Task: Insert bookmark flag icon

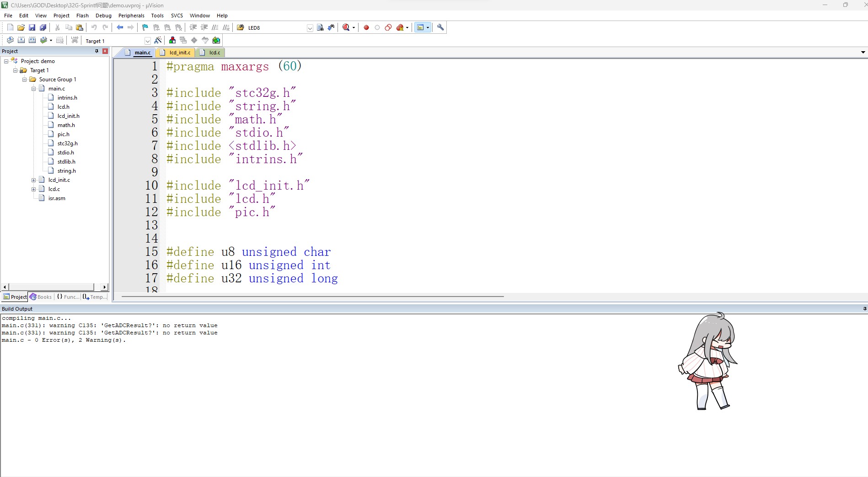Action: (x=145, y=27)
